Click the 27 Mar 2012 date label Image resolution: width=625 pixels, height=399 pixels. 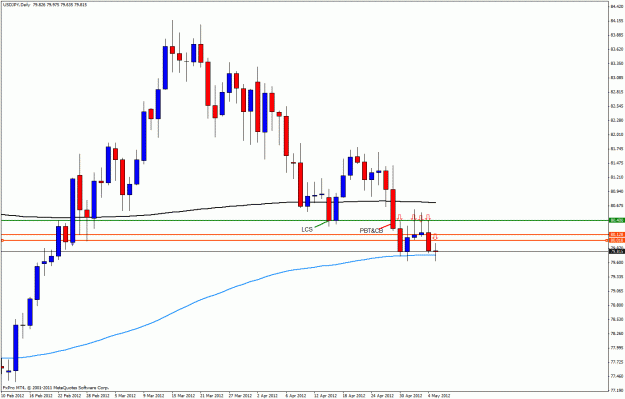(240, 396)
